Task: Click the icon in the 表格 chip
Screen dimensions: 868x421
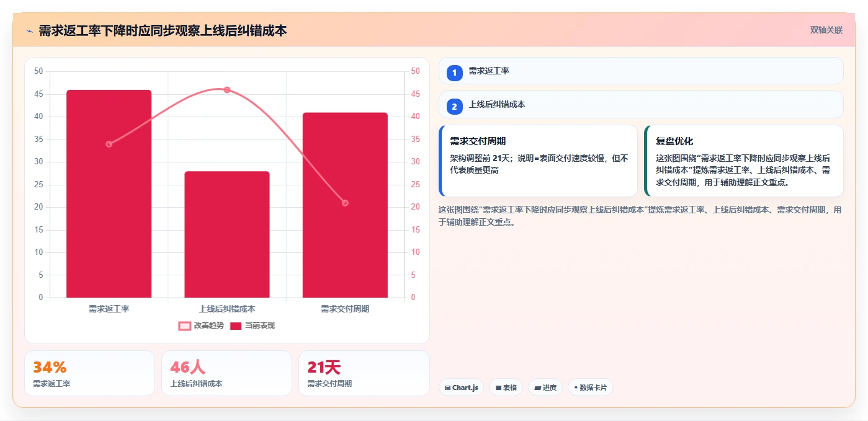Action: point(498,388)
